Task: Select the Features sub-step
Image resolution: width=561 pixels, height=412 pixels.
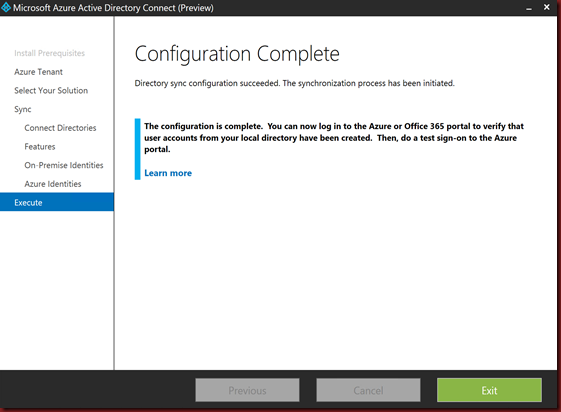Action: 40,147
